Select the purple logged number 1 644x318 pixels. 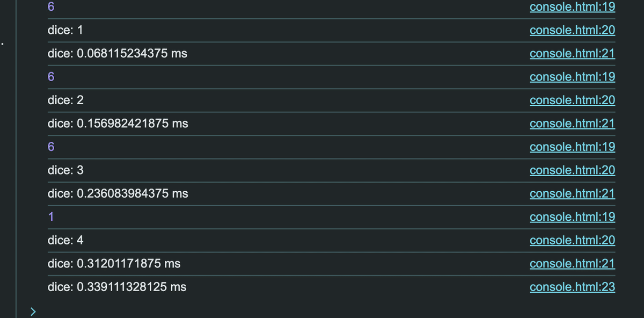[x=50, y=217]
